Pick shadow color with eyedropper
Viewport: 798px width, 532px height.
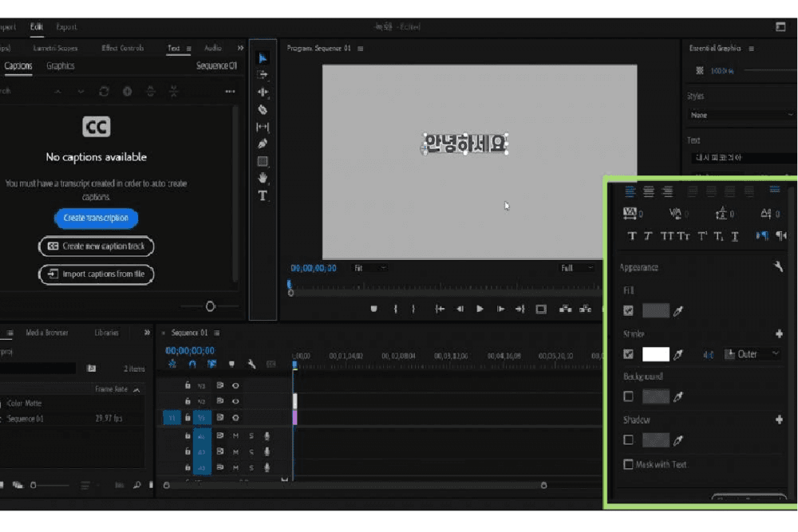(678, 440)
